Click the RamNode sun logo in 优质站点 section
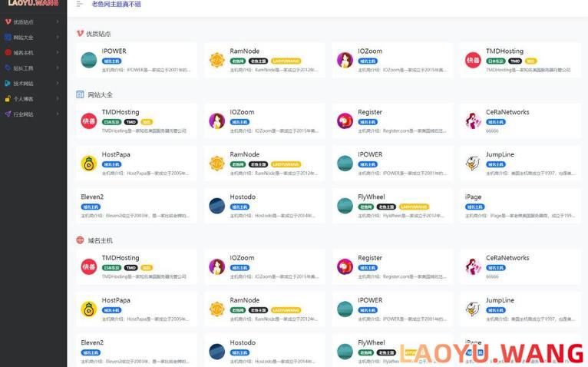Image resolution: width=588 pixels, height=367 pixels. (217, 60)
